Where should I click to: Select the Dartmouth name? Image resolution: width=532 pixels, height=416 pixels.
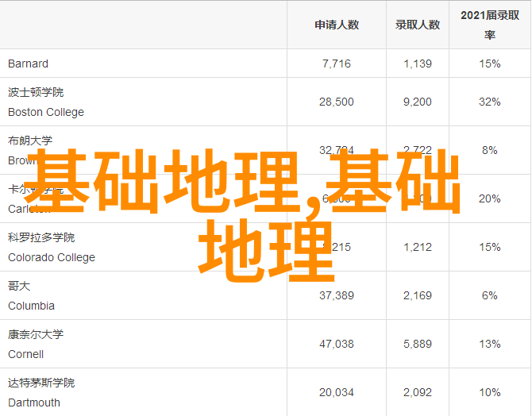34,403
